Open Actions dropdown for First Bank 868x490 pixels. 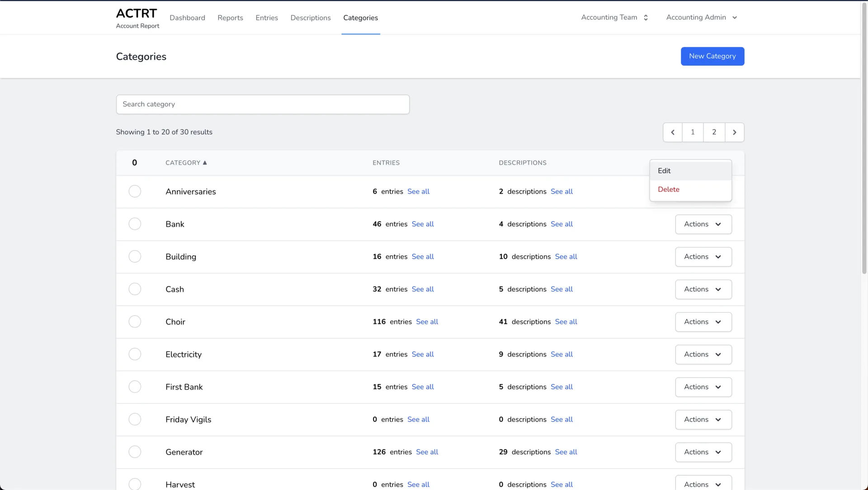point(703,387)
